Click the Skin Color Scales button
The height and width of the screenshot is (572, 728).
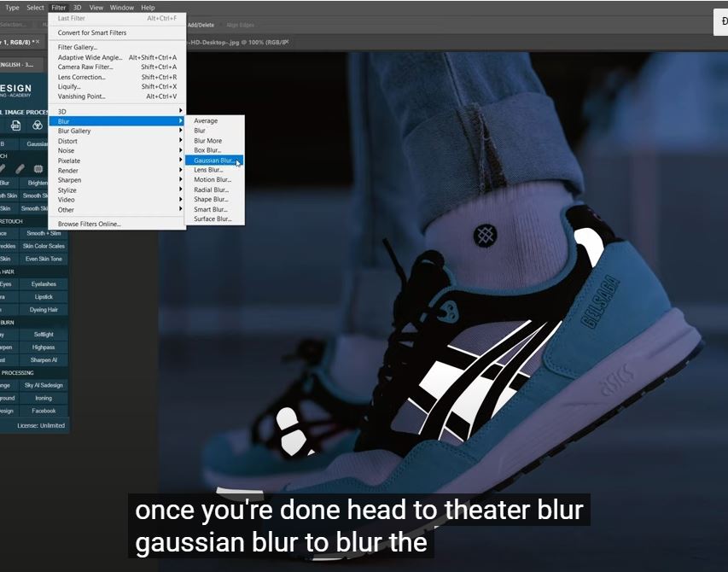click(44, 246)
